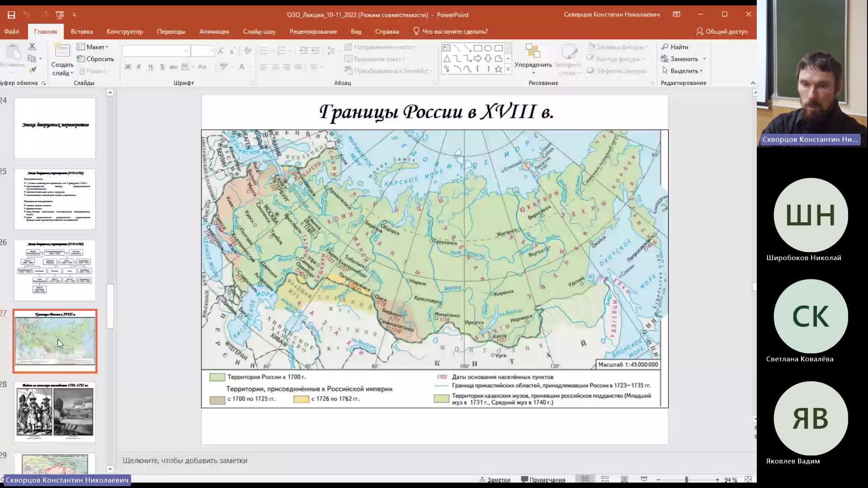Select slide 28 thumbnail with engravings

[55, 412]
